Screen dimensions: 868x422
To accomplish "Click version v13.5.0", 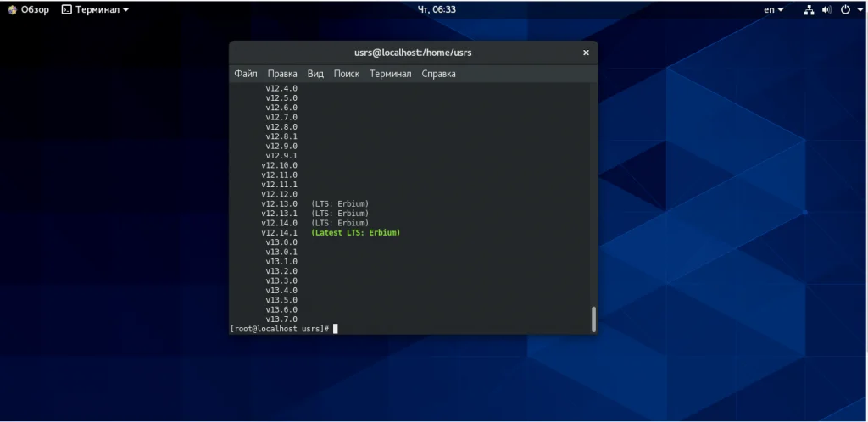I will tap(281, 300).
